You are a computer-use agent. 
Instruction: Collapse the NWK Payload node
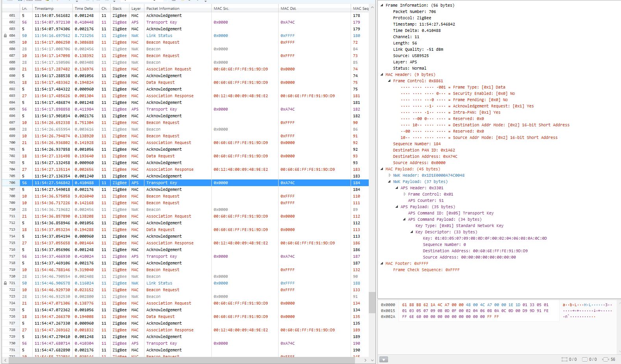pyautogui.click(x=389, y=181)
